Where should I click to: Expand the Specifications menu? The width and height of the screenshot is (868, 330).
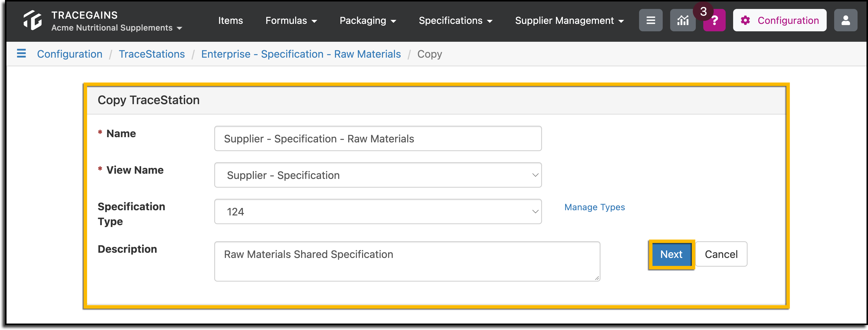(456, 21)
